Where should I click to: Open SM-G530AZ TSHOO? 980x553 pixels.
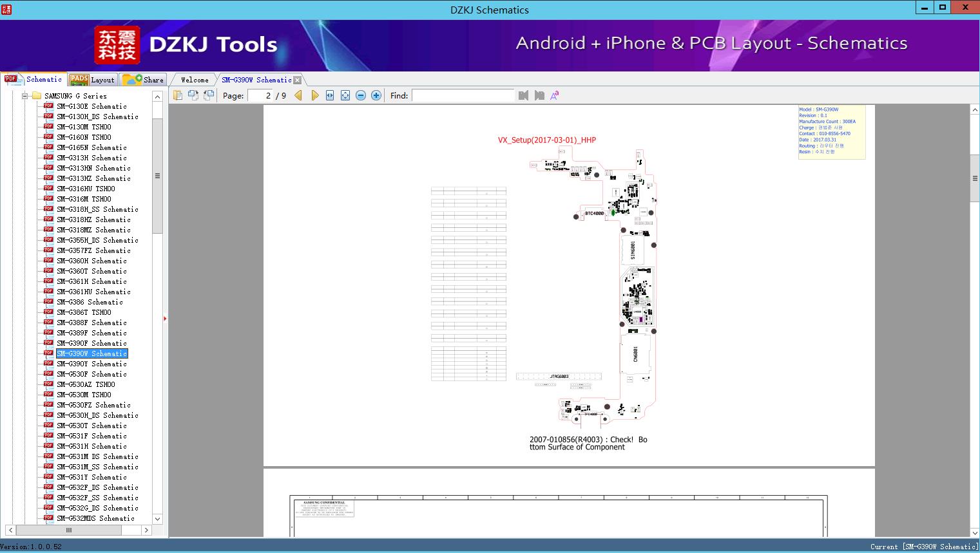tap(86, 384)
